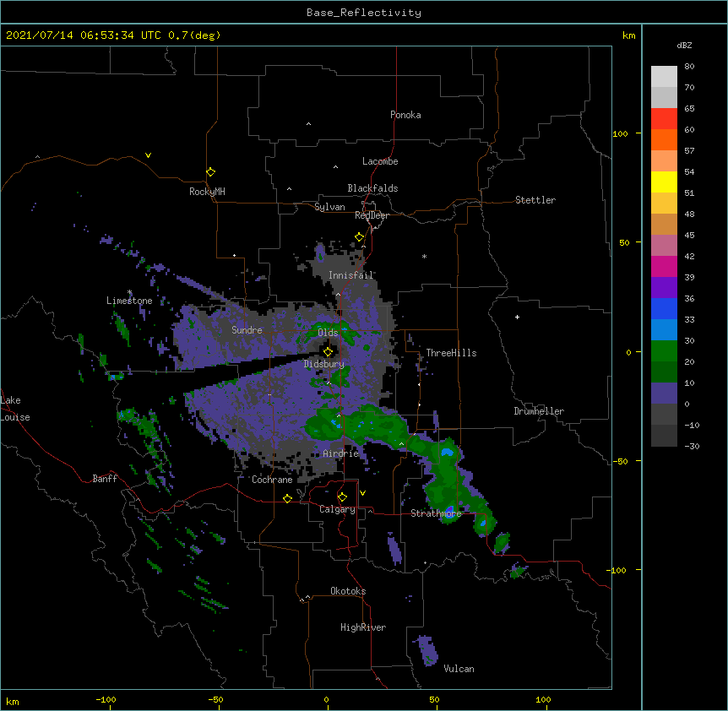Click the white asterisk marker above Limestone
The image size is (728, 711).
(x=129, y=292)
